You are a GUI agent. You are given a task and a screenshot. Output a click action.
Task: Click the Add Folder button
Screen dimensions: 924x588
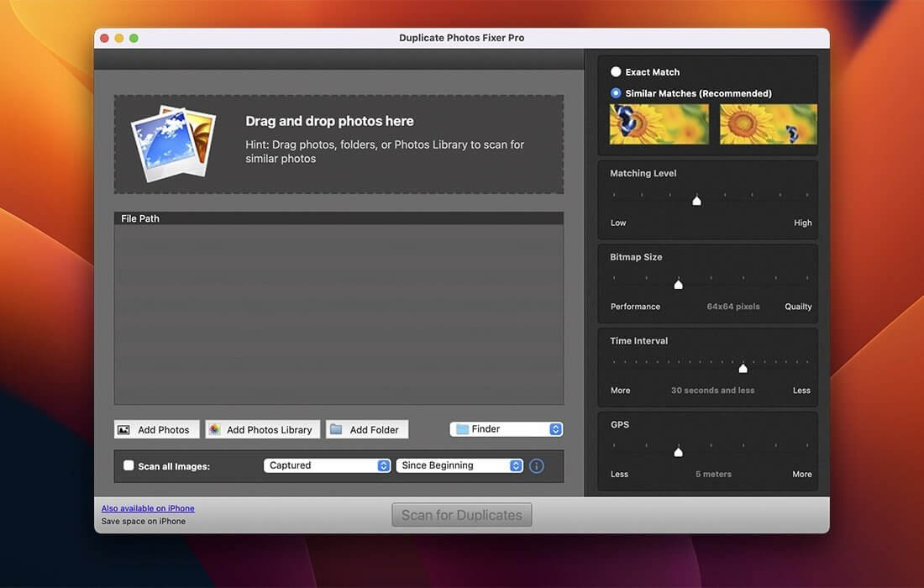(367, 428)
